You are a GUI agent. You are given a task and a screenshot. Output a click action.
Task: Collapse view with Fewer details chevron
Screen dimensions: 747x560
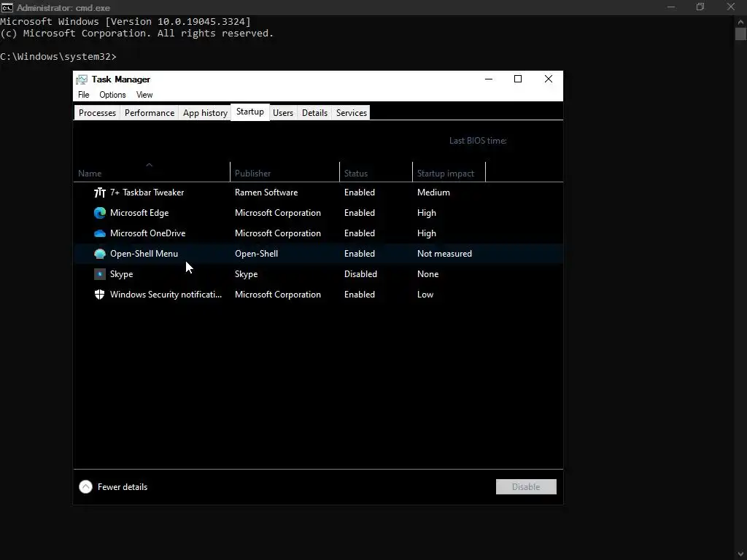pos(86,486)
